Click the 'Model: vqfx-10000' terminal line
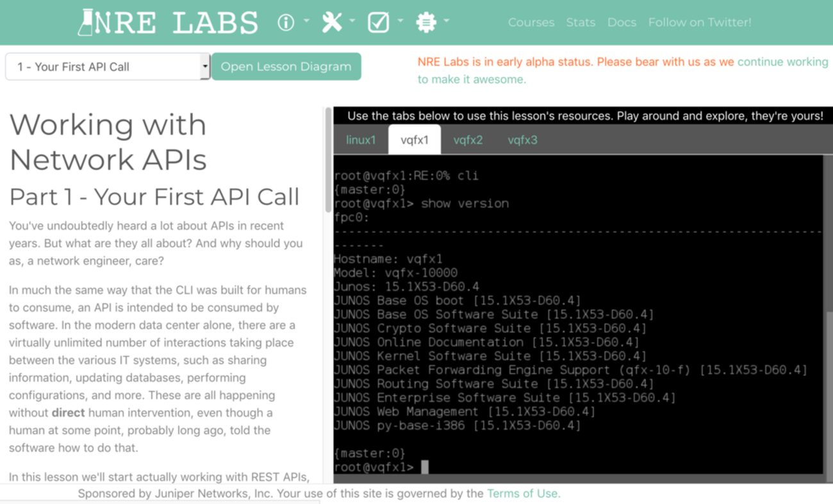The height and width of the screenshot is (504, 833). (x=396, y=273)
